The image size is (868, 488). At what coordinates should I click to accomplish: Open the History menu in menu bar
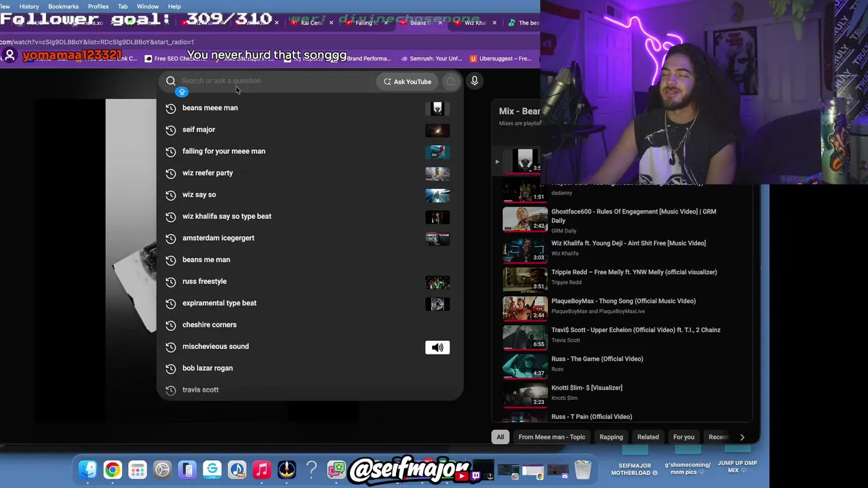(29, 6)
